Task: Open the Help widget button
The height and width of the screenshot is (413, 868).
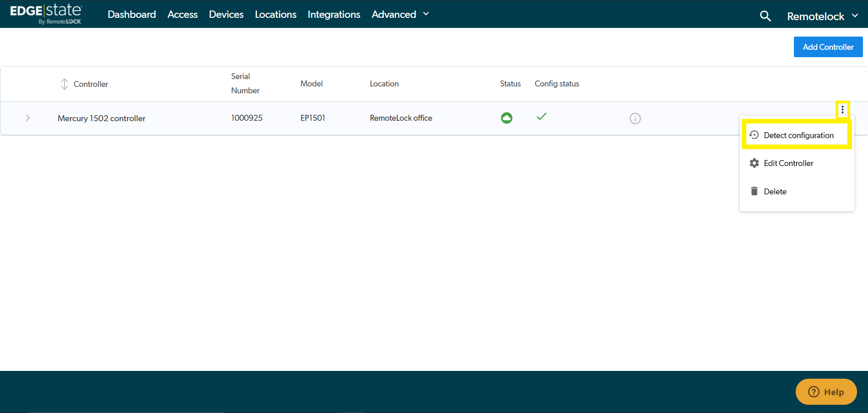Action: (826, 392)
